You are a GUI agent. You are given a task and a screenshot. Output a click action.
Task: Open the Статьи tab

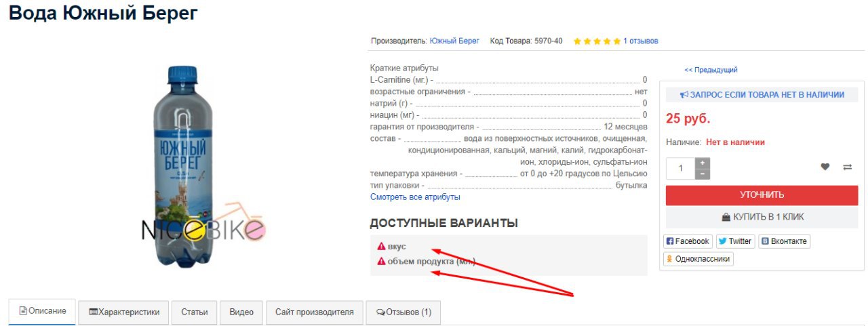(194, 312)
